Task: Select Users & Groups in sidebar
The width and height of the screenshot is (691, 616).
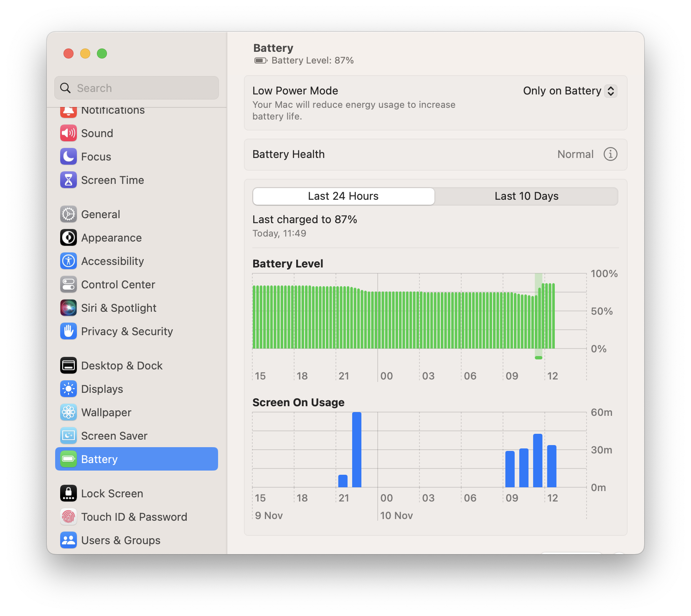Action: pyautogui.click(x=121, y=540)
